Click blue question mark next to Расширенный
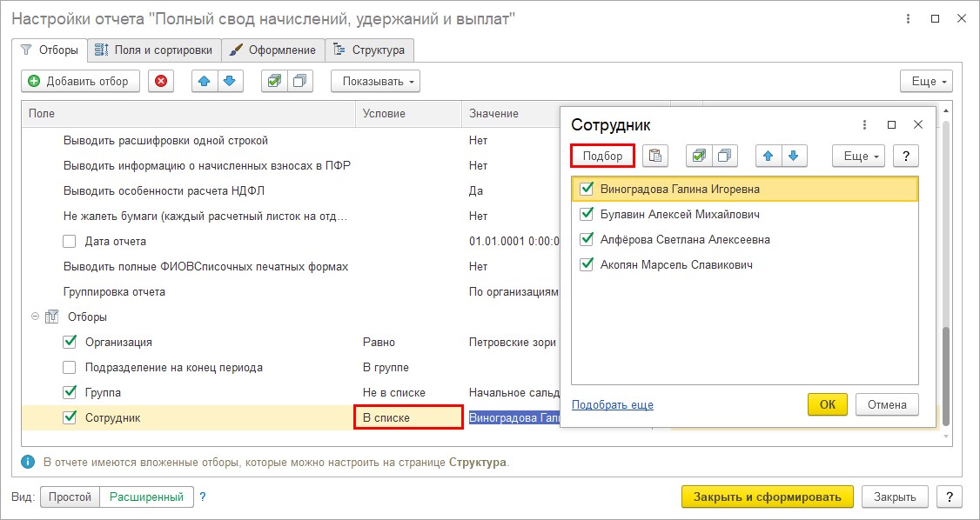 click(203, 497)
